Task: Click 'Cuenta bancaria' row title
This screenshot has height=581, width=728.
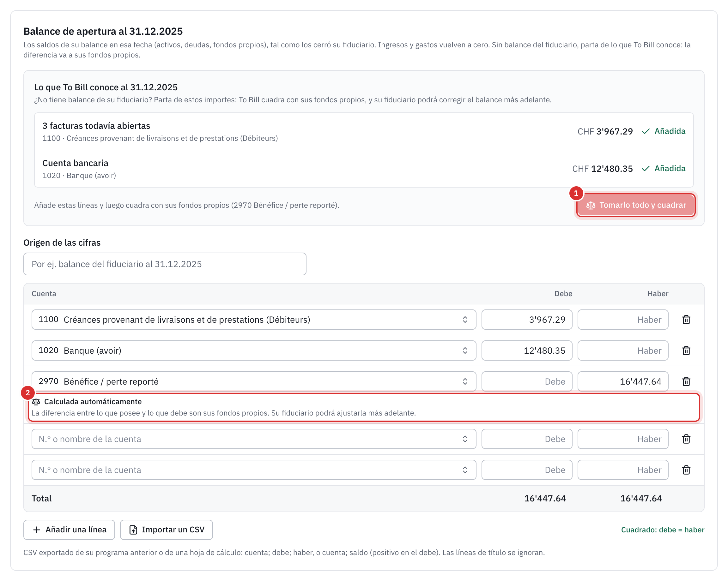Action: [75, 163]
